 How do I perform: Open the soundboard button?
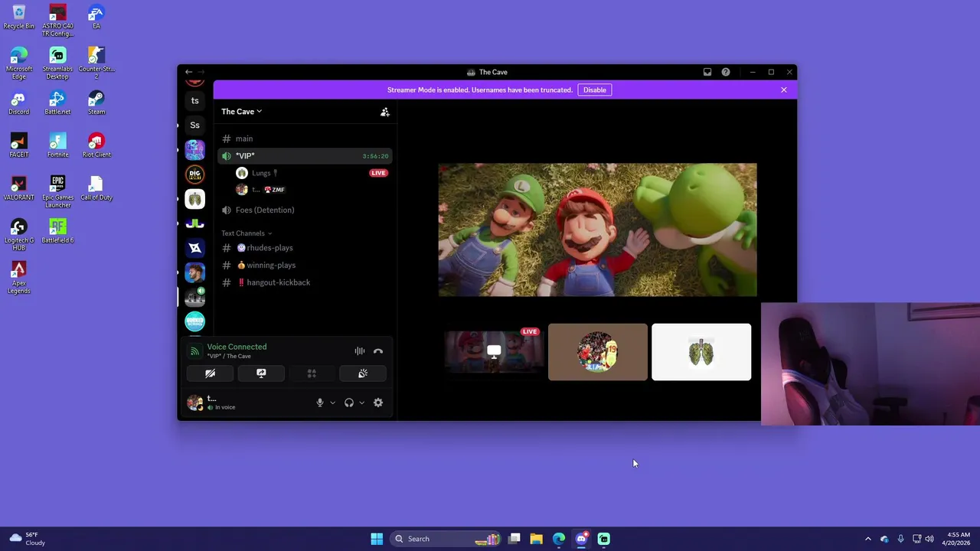363,373
